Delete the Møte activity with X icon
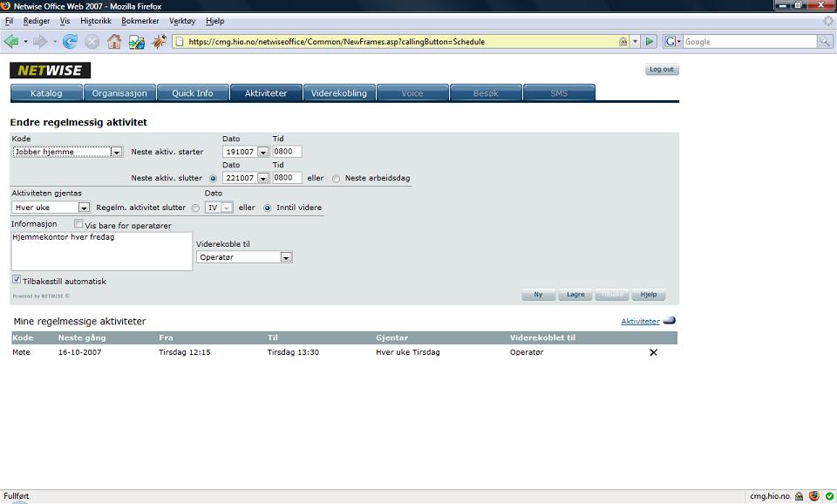Viewport: 837px width, 504px height. pyautogui.click(x=653, y=352)
